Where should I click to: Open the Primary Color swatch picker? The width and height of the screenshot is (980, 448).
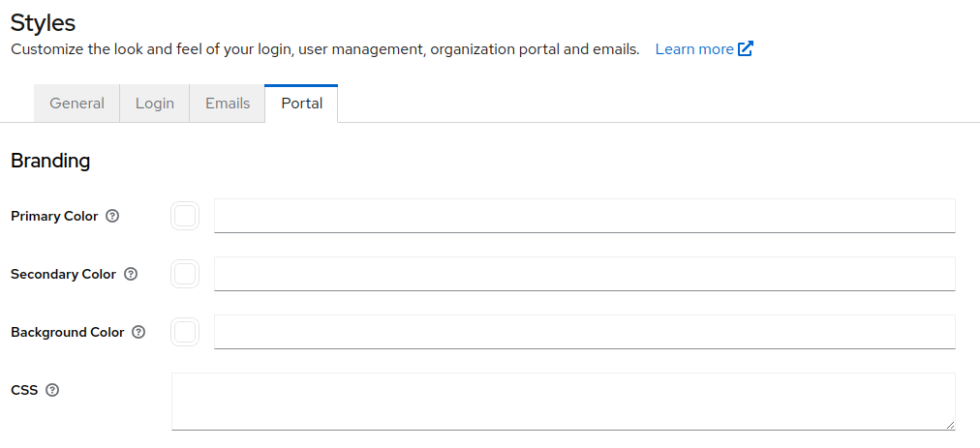[x=185, y=216]
